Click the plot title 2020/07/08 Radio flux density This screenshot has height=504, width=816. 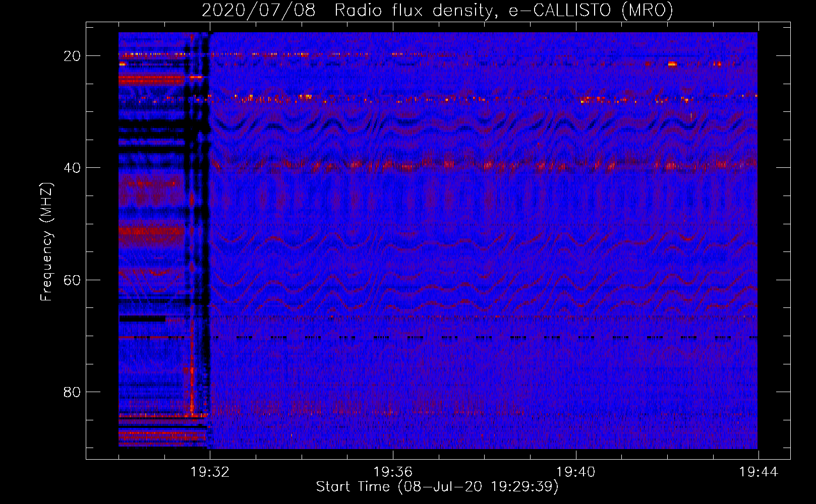(437, 11)
